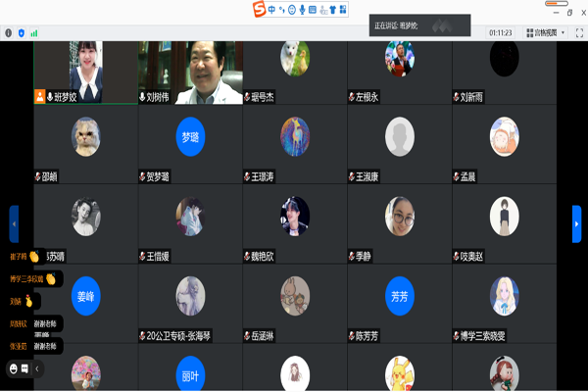Screen dimensions: 588x392
Task: Select the blue 梦璐 avatar circle
Action: [x=190, y=136]
